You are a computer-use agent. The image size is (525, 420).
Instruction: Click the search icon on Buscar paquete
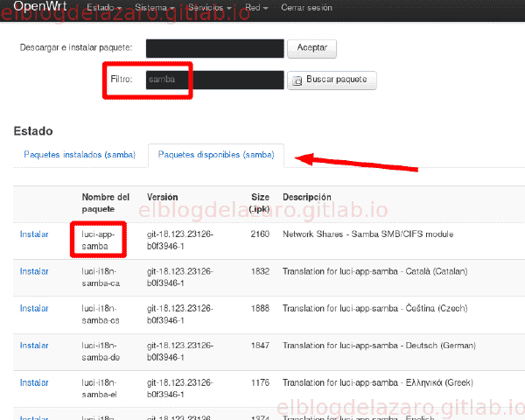[x=297, y=80]
